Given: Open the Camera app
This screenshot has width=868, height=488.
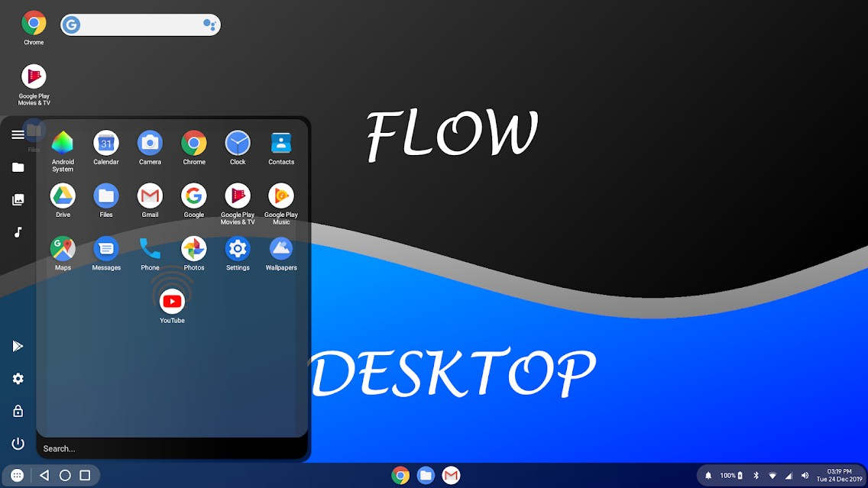Looking at the screenshot, I should click(x=150, y=144).
